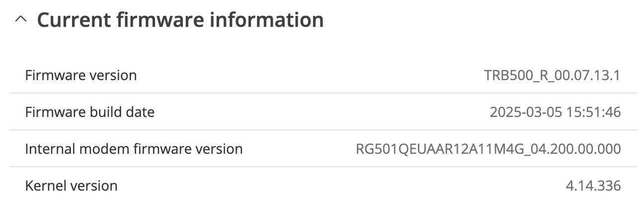Click the divider above Kernel version row
This screenshot has width=644, height=210.
[x=323, y=167]
